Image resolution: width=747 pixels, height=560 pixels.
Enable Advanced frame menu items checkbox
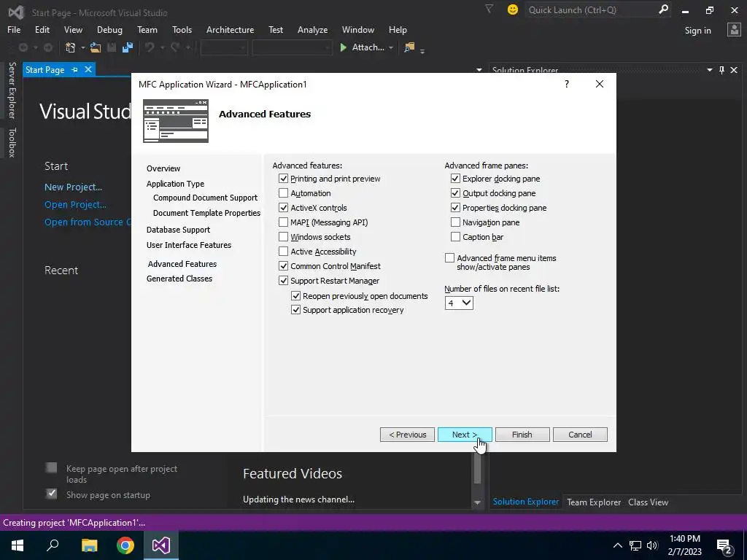point(449,257)
